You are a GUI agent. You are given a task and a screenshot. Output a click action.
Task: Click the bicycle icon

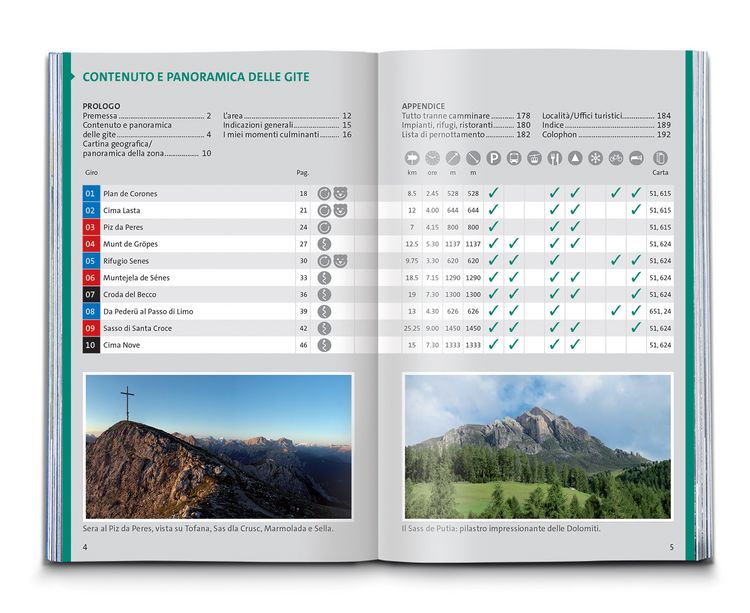tap(616, 158)
